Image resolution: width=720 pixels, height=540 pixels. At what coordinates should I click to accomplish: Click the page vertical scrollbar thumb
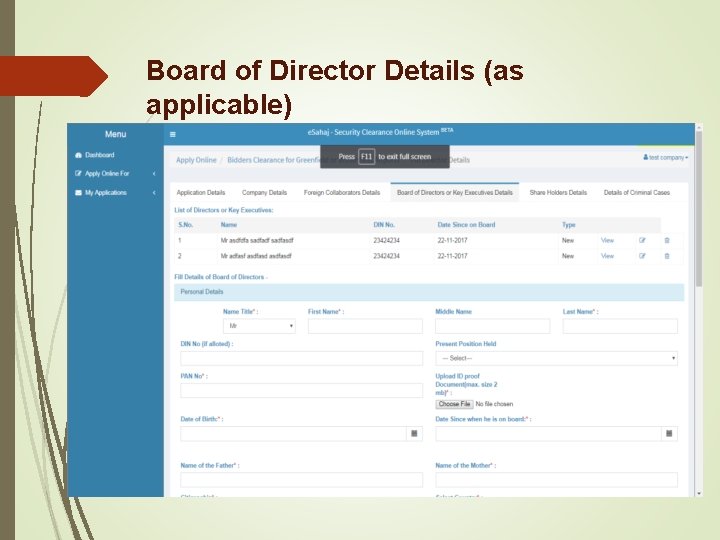[699, 209]
